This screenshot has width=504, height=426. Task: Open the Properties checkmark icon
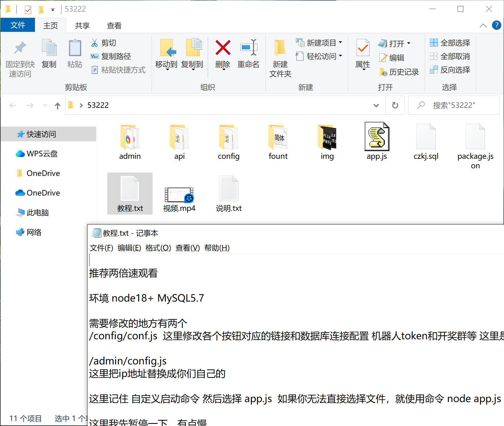363,48
